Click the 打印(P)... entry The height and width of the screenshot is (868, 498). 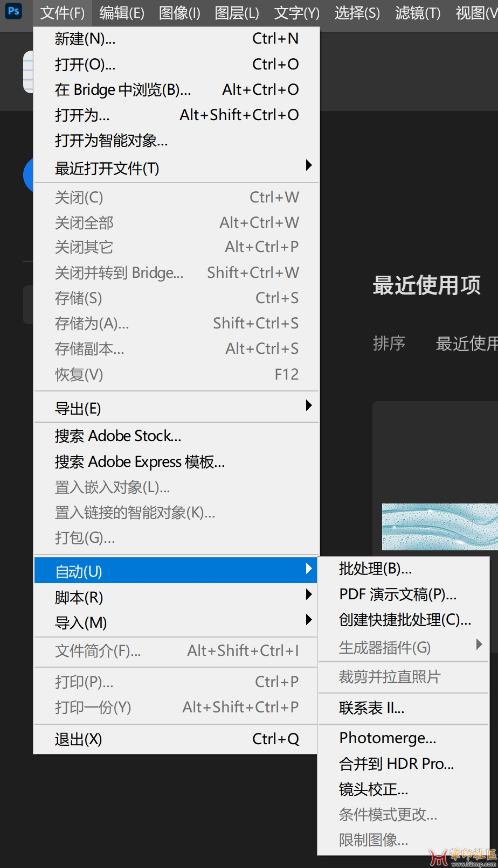click(177, 682)
